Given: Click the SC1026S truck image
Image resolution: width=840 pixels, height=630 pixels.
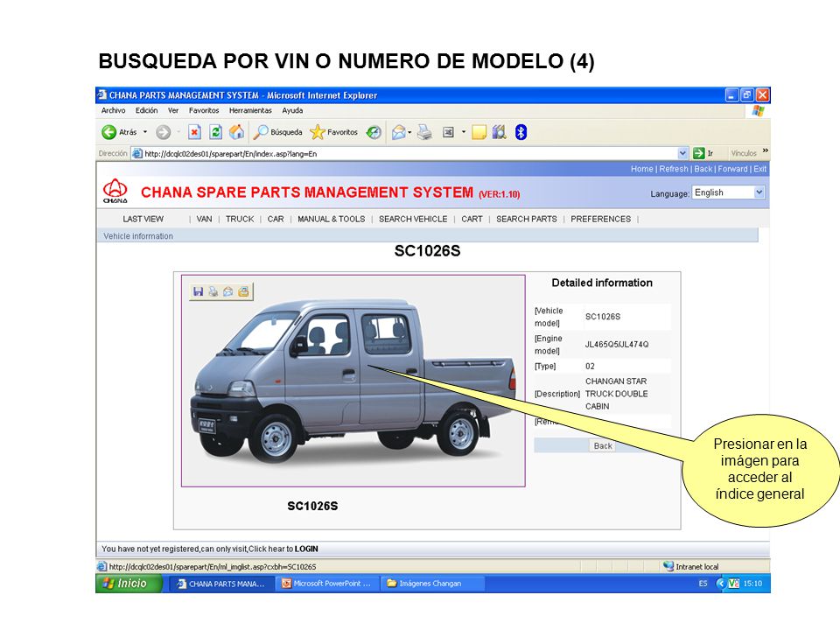Looking at the screenshot, I should [353, 381].
